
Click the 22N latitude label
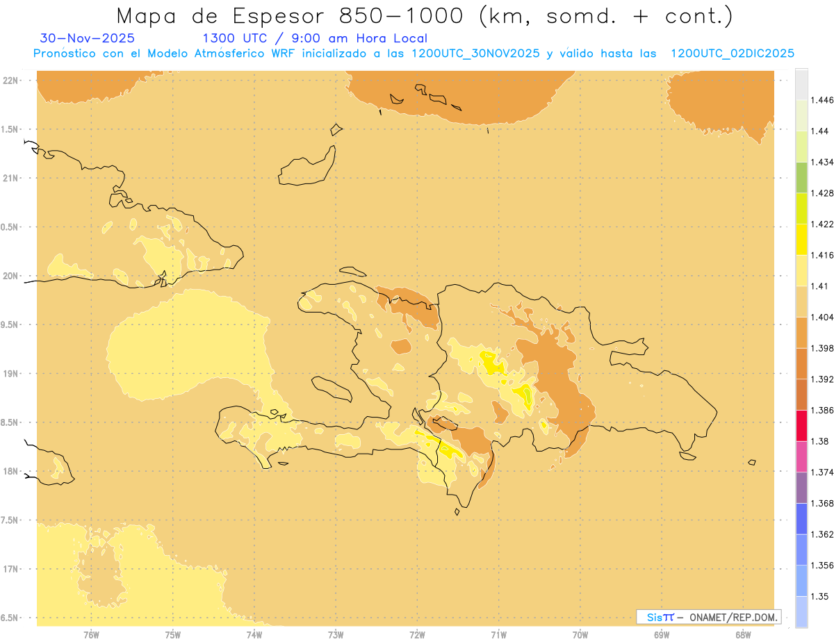12,81
